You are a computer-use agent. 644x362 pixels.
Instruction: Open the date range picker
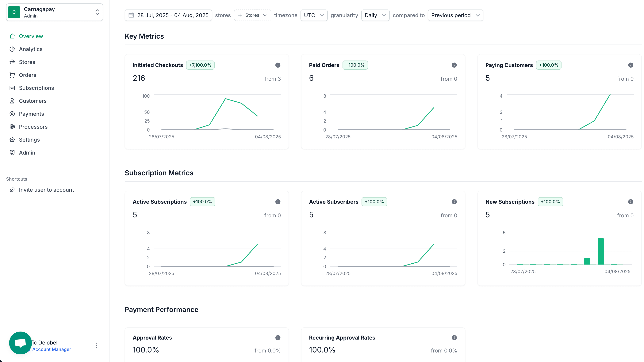(168, 15)
